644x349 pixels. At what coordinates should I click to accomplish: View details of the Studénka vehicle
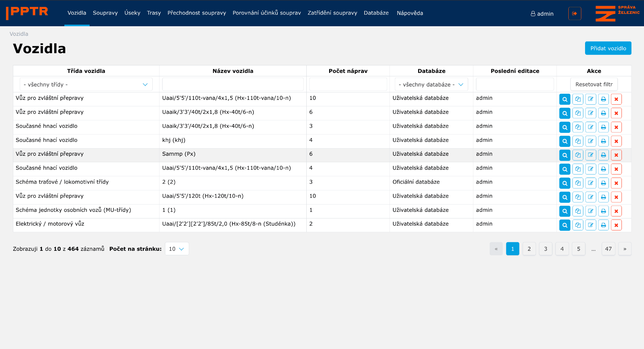(x=565, y=225)
